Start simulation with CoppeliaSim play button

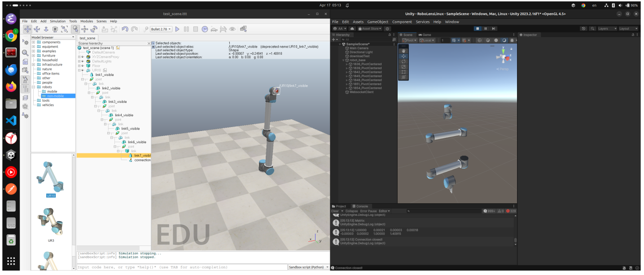click(177, 29)
